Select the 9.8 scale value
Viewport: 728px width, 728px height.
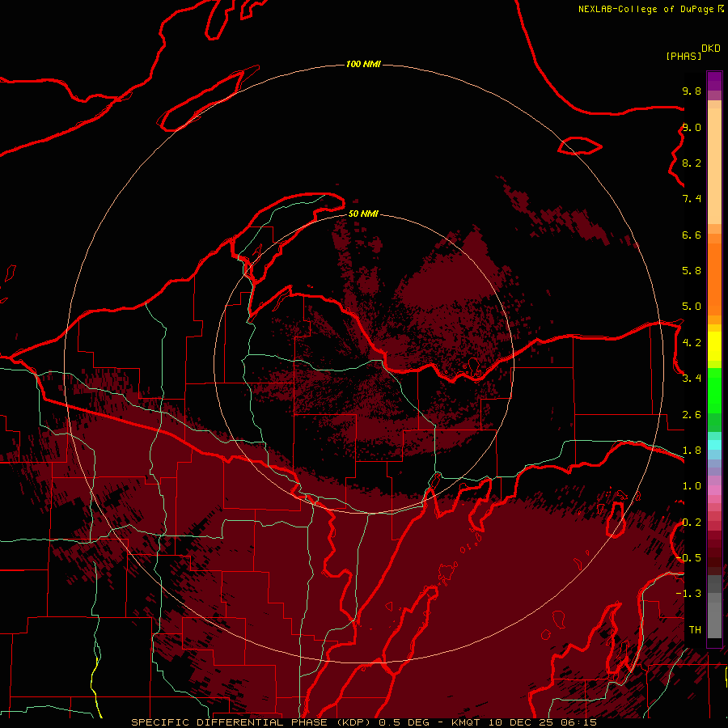692,91
